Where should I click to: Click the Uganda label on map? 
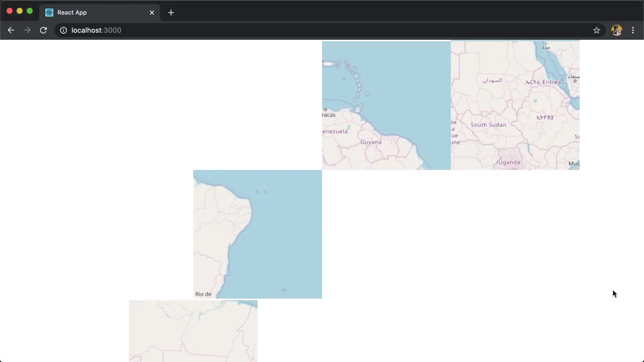[509, 162]
